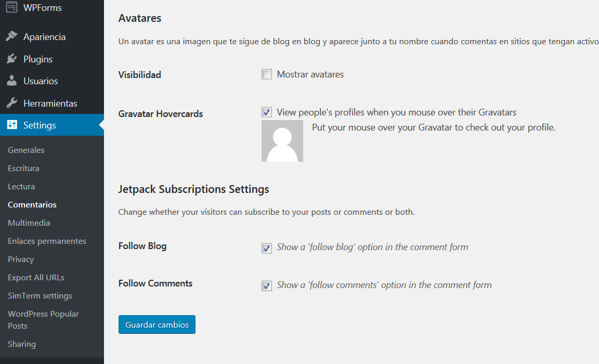
Task: Click 'Put your mouse over your Gravatar' text
Action: point(434,127)
